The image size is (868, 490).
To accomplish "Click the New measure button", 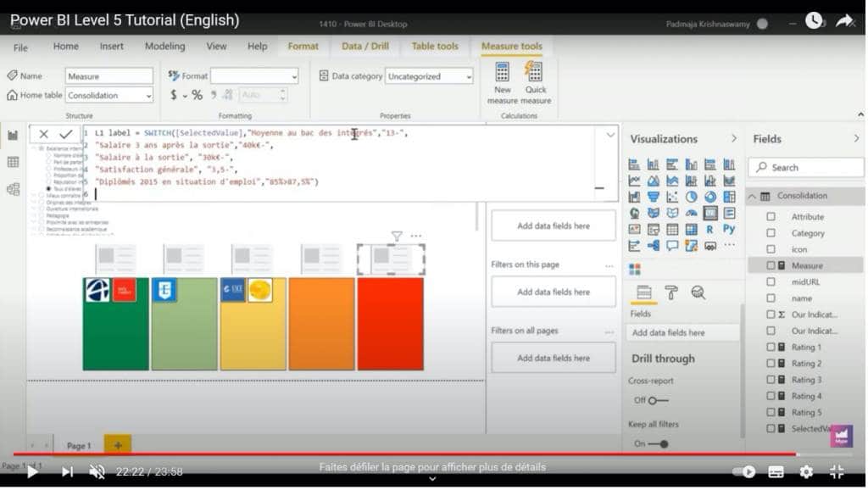I will tap(502, 83).
